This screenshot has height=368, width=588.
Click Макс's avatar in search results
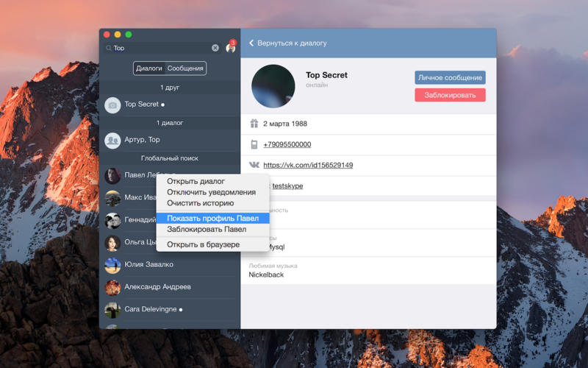click(112, 198)
